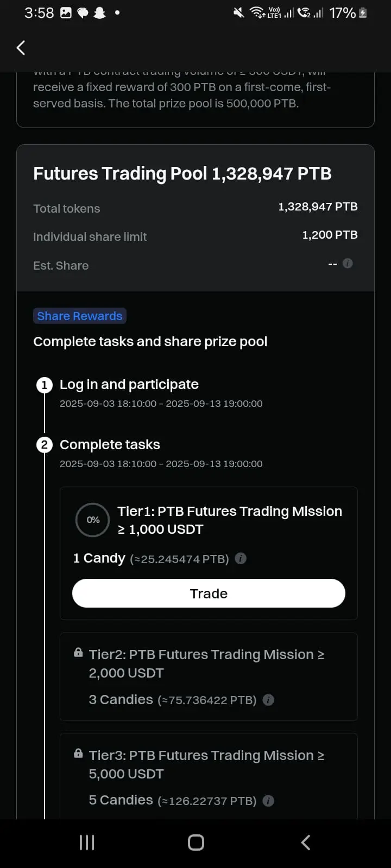
Task: Tap the Tier2 lock icon
Action: click(78, 653)
